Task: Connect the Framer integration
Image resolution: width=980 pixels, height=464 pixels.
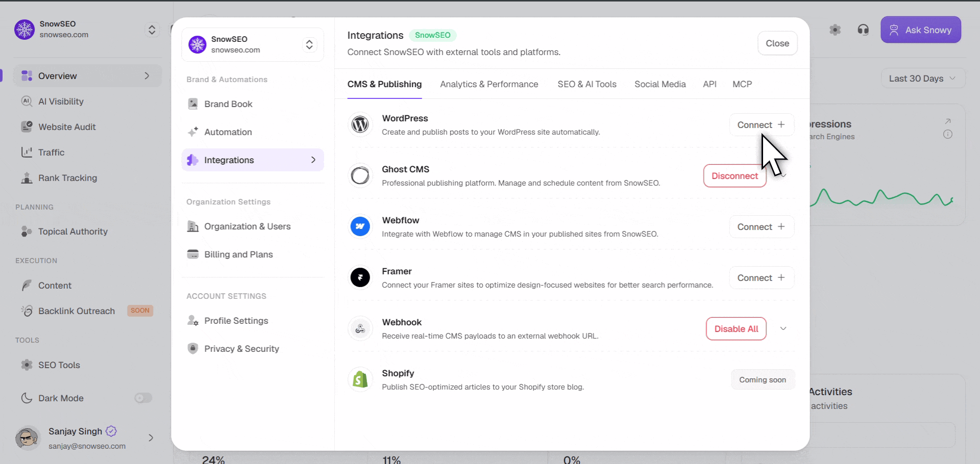Action: pos(762,278)
